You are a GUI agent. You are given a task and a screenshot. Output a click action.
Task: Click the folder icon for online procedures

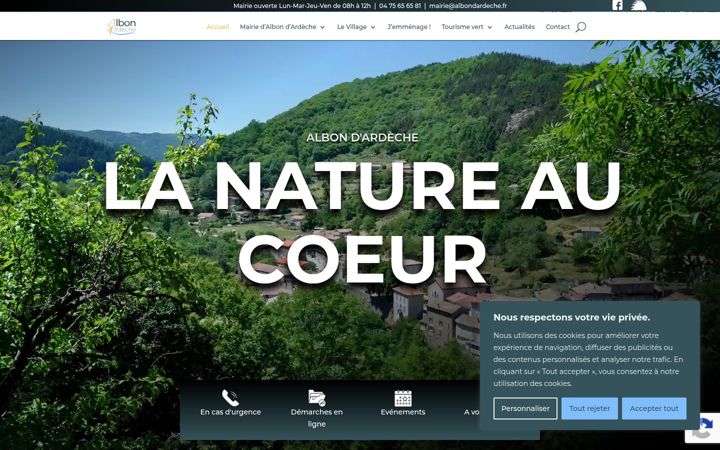pos(316,398)
